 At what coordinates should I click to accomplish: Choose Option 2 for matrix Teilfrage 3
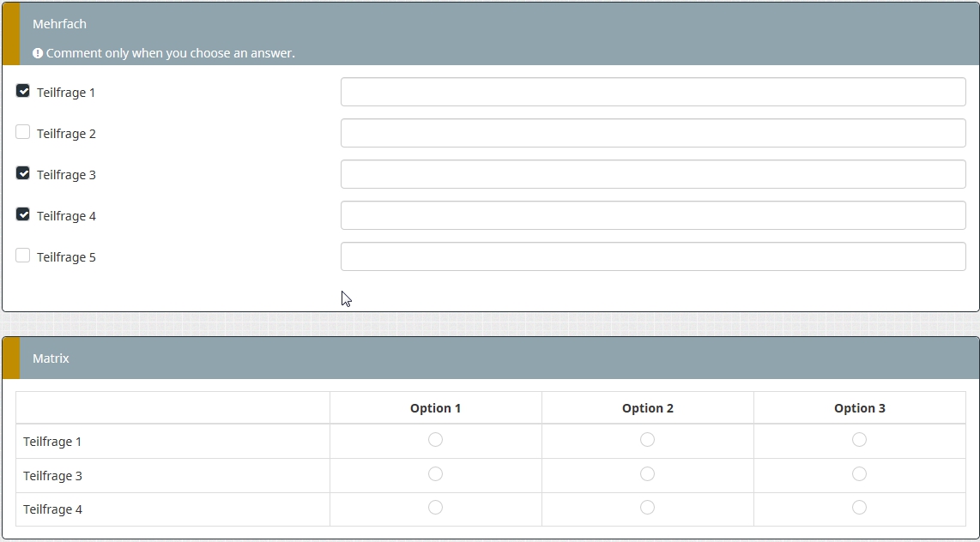647,474
